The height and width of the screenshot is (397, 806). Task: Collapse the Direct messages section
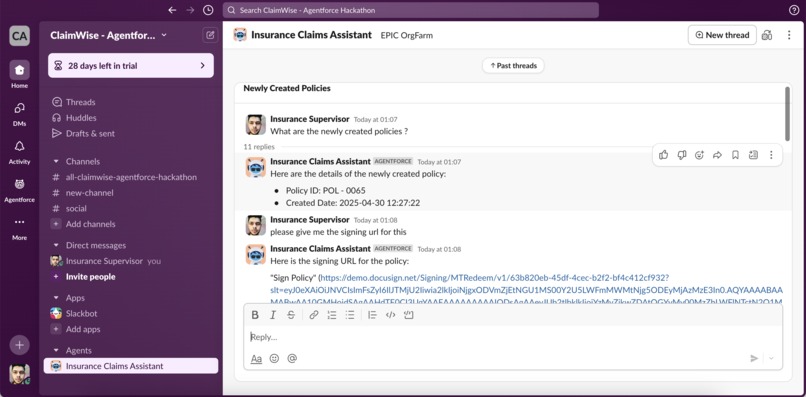(56, 245)
